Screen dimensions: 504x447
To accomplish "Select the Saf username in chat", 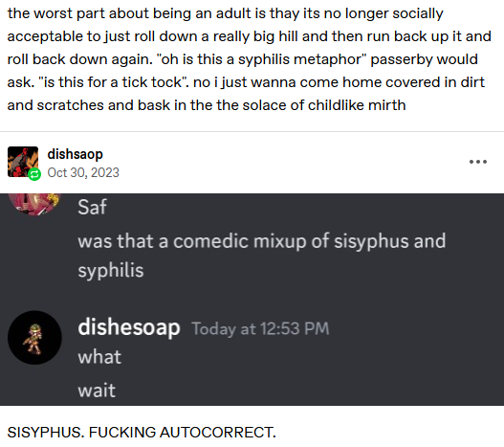I will (92, 207).
